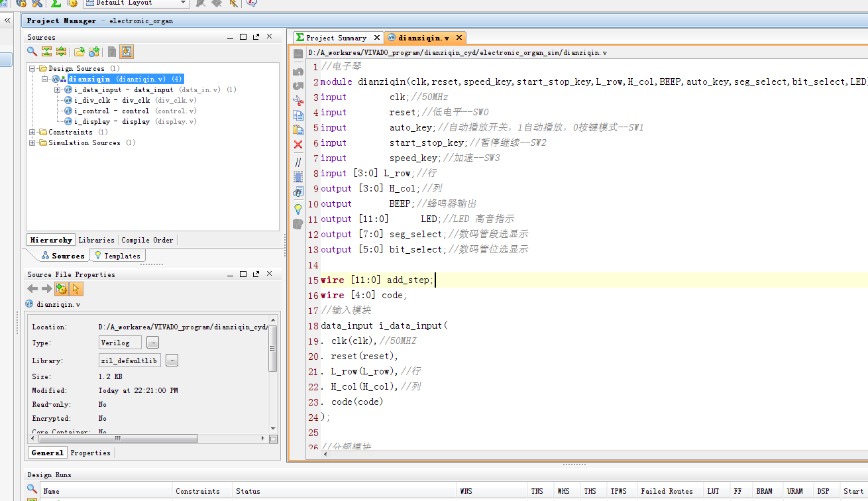
Task: Expand the i_data_input tree node
Action: [58, 90]
